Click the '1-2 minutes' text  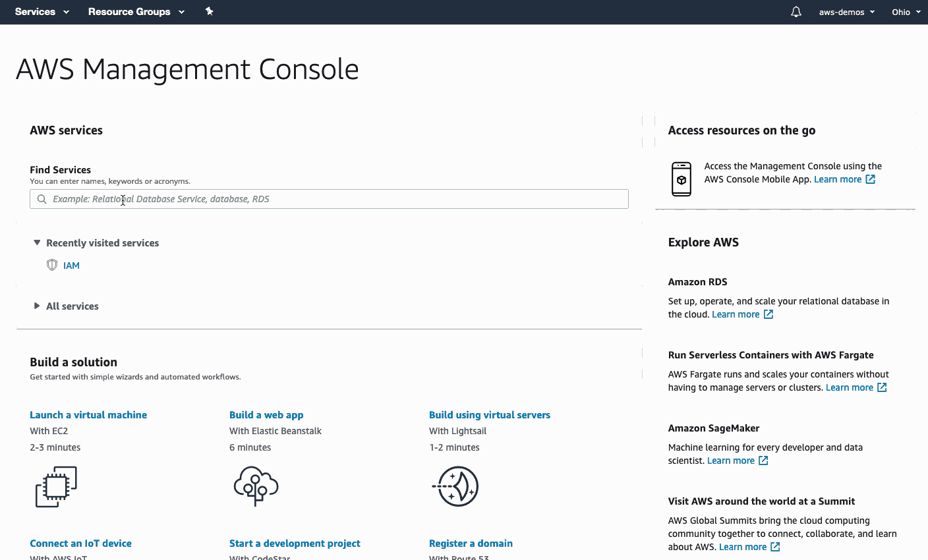coord(454,447)
